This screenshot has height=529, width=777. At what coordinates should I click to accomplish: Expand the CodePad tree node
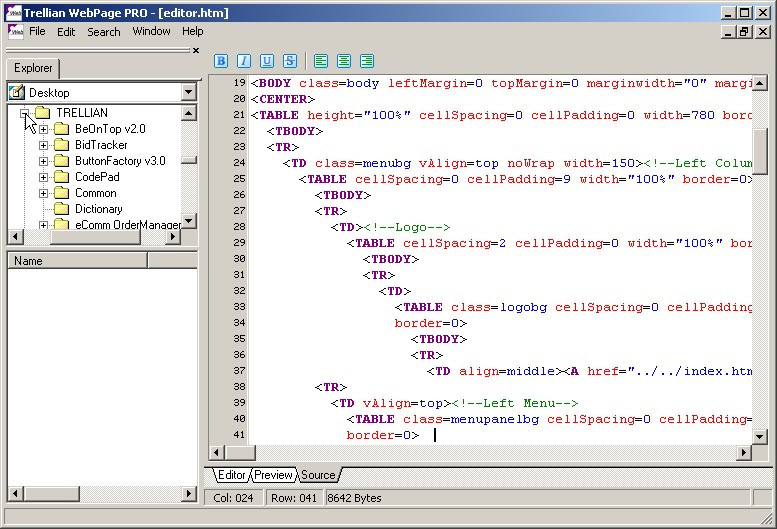[x=44, y=177]
